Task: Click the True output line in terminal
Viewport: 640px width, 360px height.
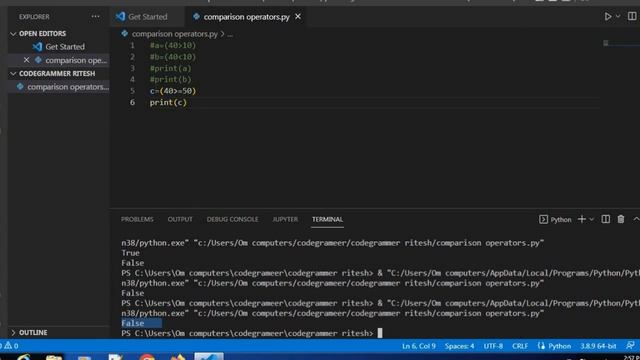Action: [x=131, y=253]
